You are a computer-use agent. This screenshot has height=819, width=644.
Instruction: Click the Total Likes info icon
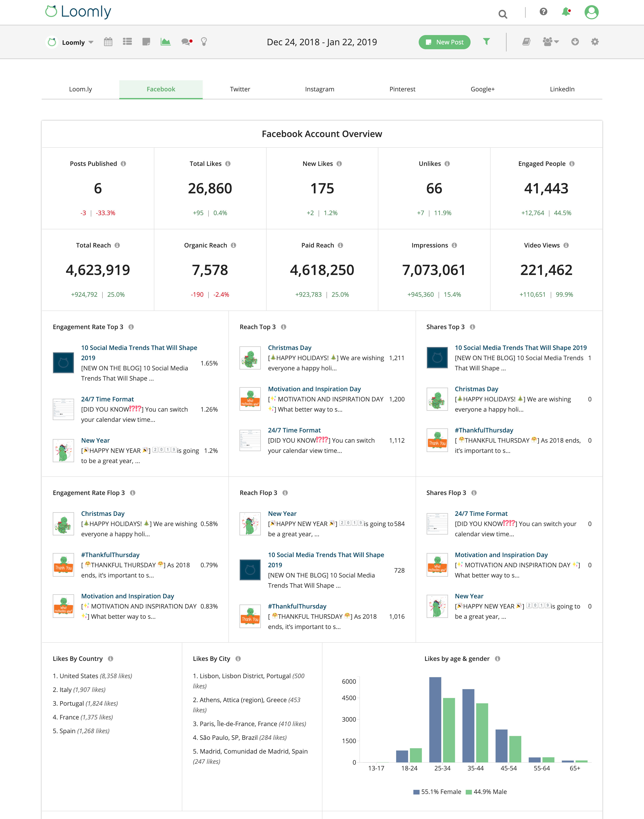click(x=228, y=164)
